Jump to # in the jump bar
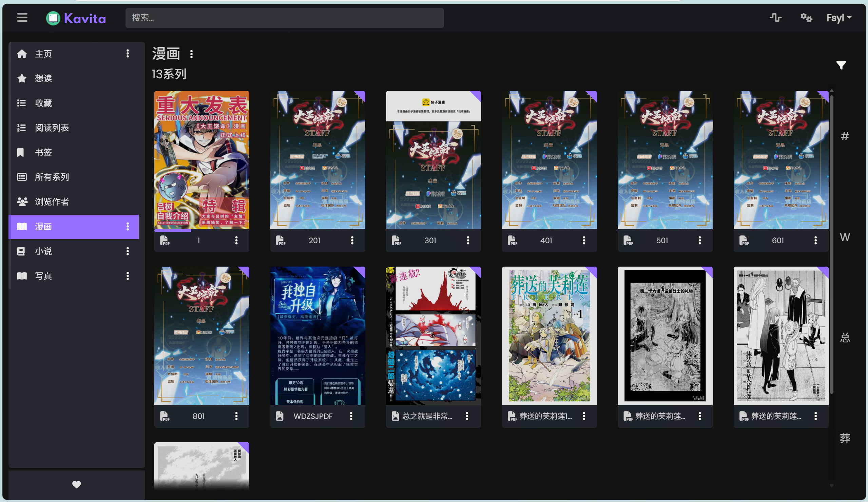 tap(845, 136)
